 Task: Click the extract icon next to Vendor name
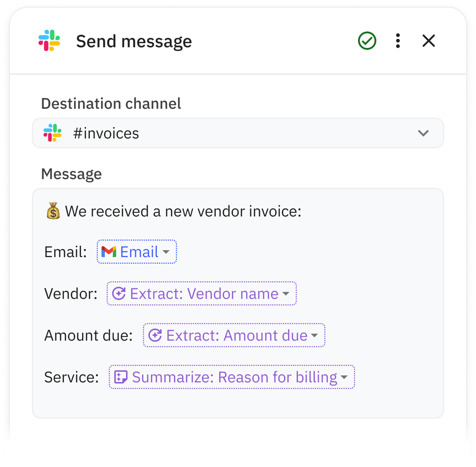click(119, 293)
